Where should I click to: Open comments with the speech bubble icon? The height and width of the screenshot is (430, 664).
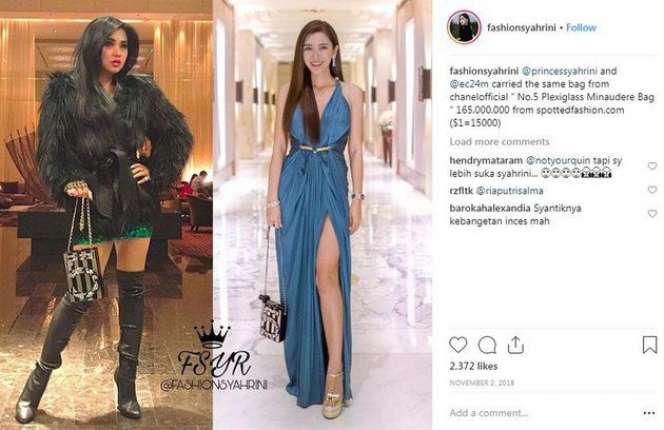[x=487, y=345]
